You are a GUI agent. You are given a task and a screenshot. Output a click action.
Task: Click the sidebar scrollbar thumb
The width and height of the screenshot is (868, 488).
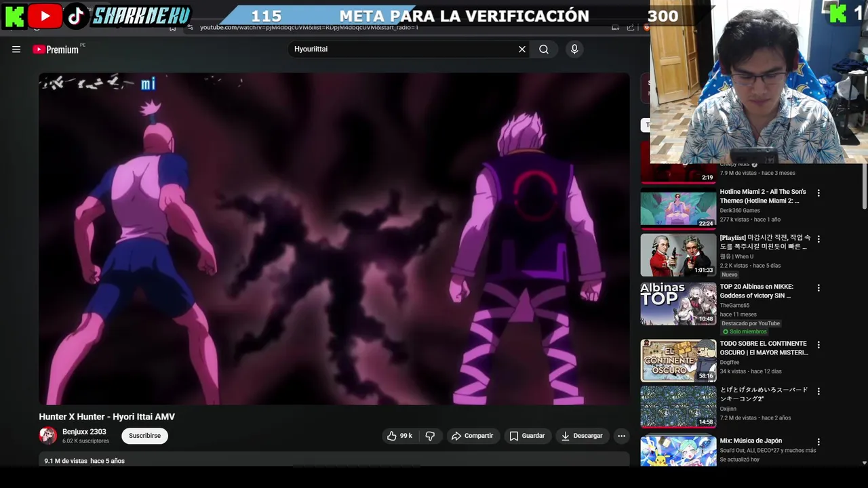point(864,186)
